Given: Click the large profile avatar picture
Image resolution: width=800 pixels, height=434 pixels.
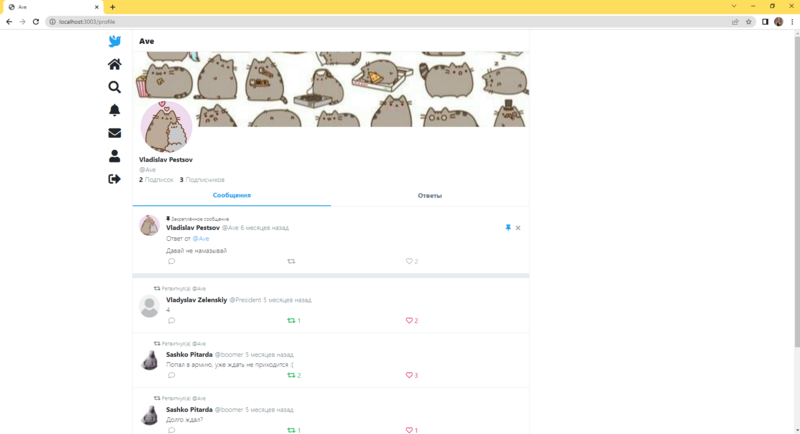Looking at the screenshot, I should tap(166, 126).
